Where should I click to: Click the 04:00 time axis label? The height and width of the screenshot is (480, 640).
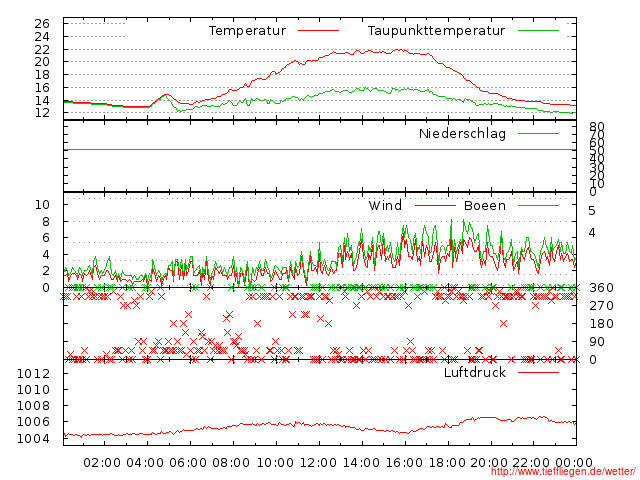click(x=145, y=463)
